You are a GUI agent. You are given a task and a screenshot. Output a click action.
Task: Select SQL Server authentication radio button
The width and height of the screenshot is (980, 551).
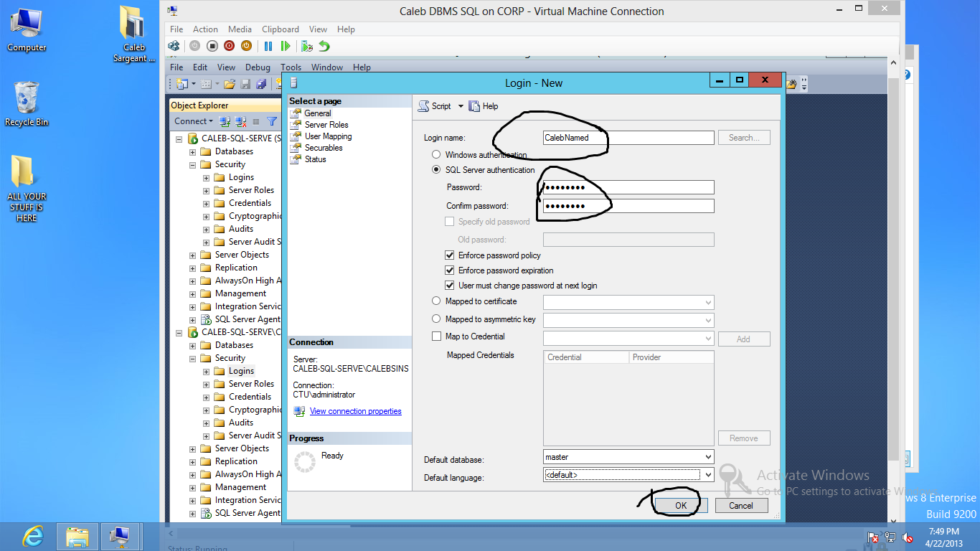pos(436,170)
